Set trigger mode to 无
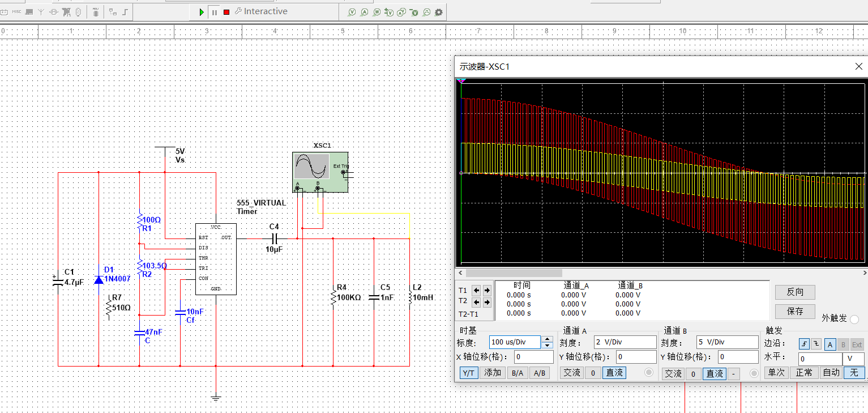The image size is (868, 413). (x=854, y=373)
